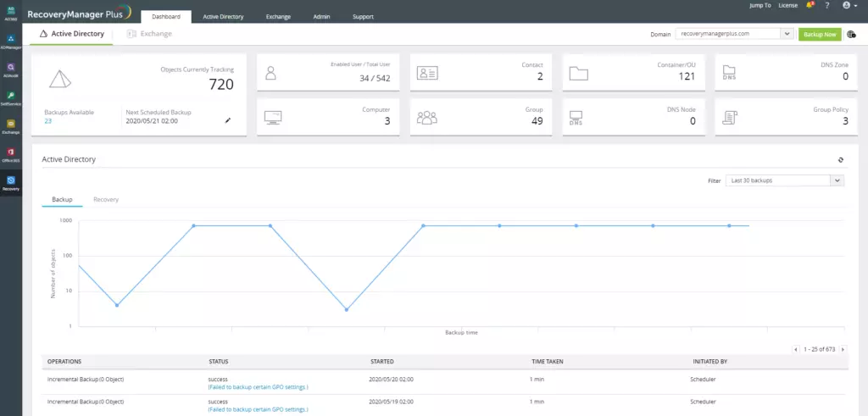Click the RecoveryManager Plus logo
The image size is (868, 416).
[x=79, y=14]
